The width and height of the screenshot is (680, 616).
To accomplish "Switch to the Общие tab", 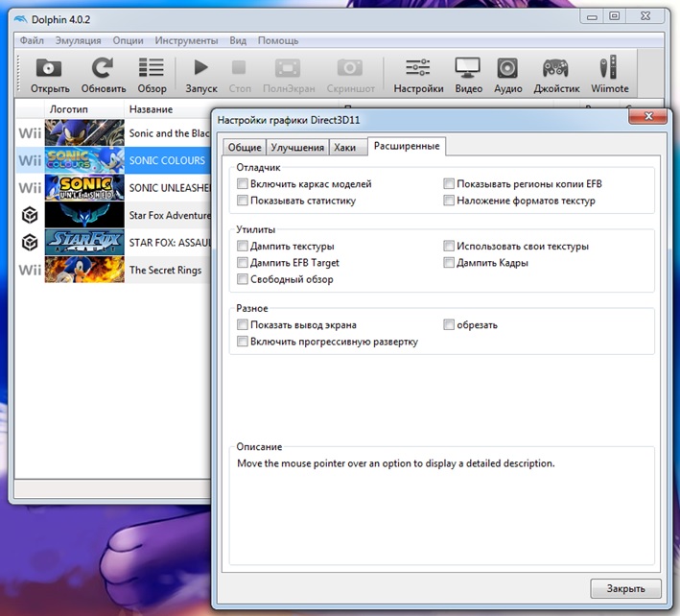I will (x=245, y=148).
